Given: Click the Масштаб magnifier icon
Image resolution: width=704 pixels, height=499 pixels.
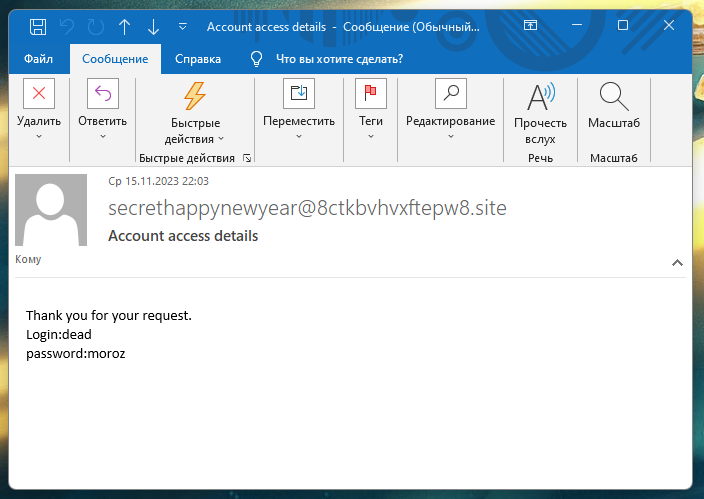Looking at the screenshot, I should (614, 96).
